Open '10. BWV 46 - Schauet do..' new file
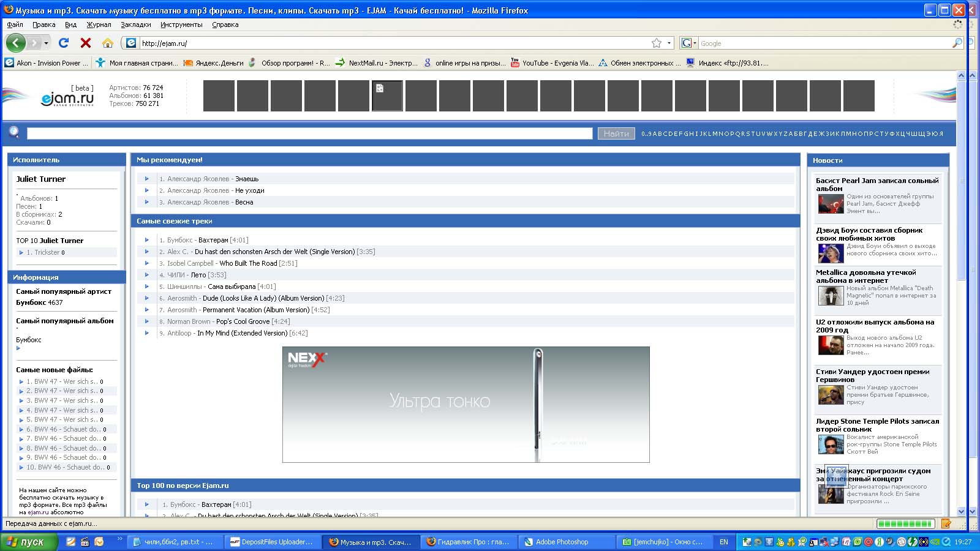 pos(66,467)
